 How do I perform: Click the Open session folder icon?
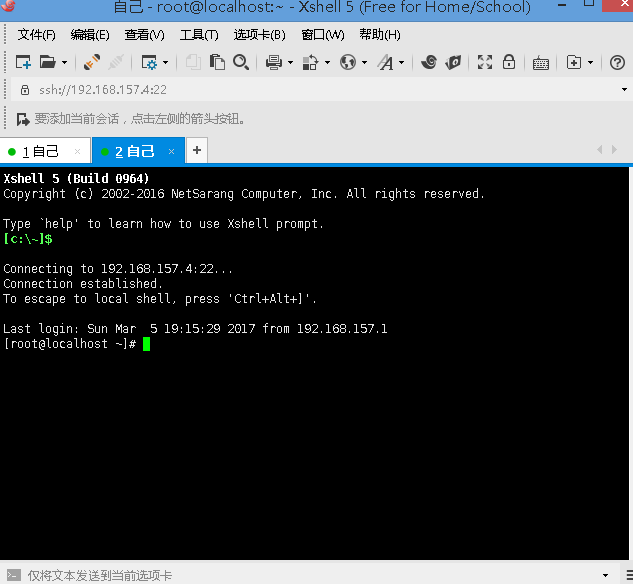click(x=48, y=62)
